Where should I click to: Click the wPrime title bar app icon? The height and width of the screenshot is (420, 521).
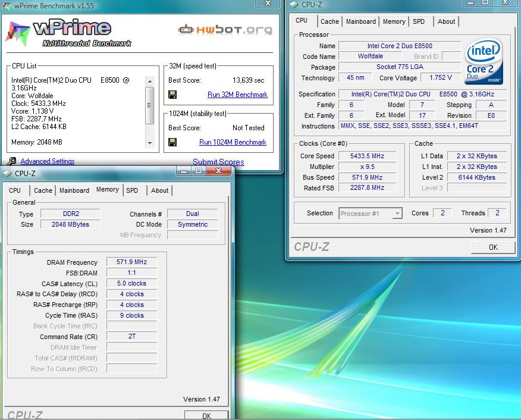coord(7,5)
